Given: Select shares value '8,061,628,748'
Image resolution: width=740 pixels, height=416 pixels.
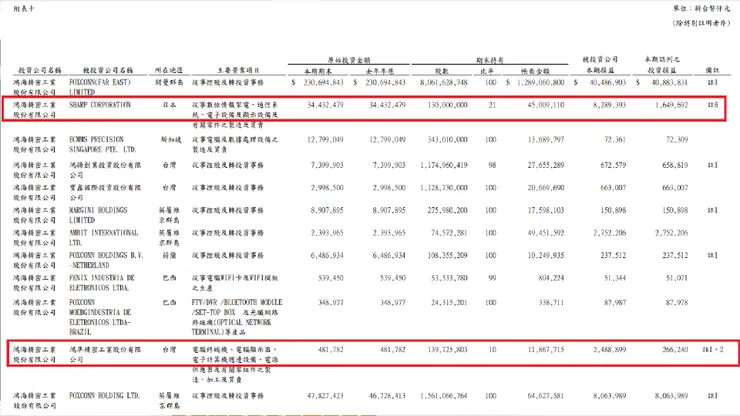Looking at the screenshot, I should [x=444, y=82].
